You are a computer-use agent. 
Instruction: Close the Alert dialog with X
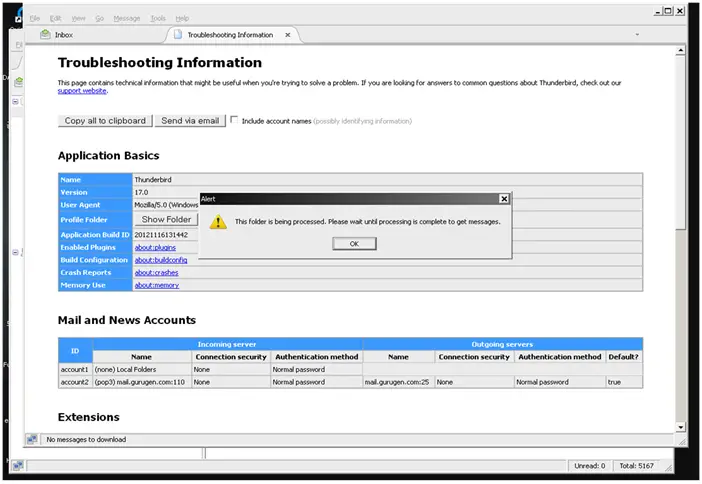504,199
